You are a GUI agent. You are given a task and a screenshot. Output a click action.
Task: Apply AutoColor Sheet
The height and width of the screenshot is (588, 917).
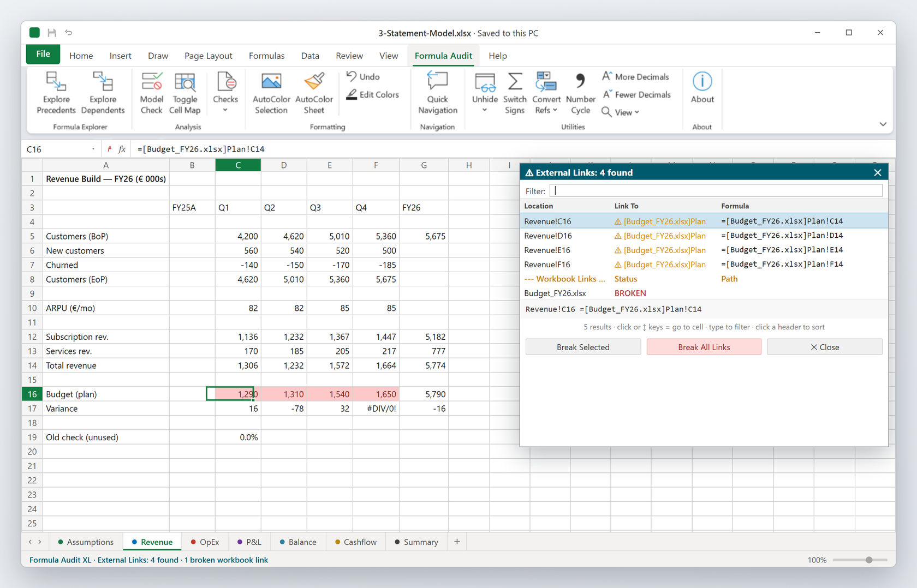(x=314, y=93)
